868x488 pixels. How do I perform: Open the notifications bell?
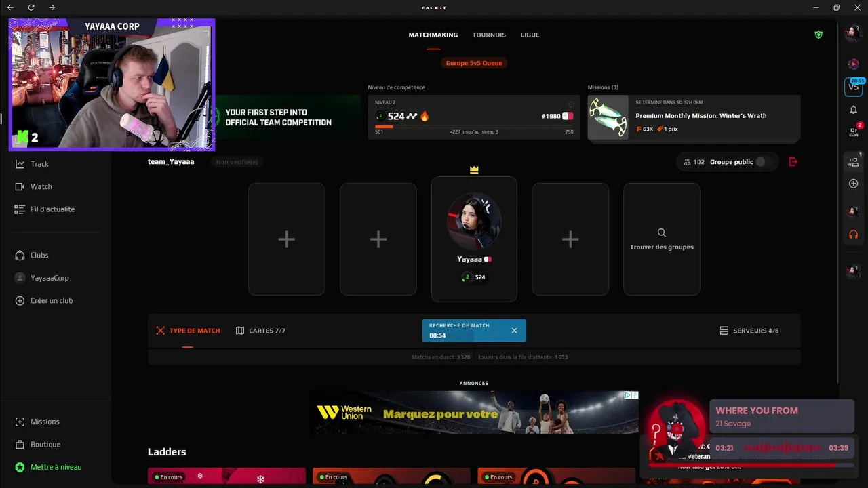[854, 110]
